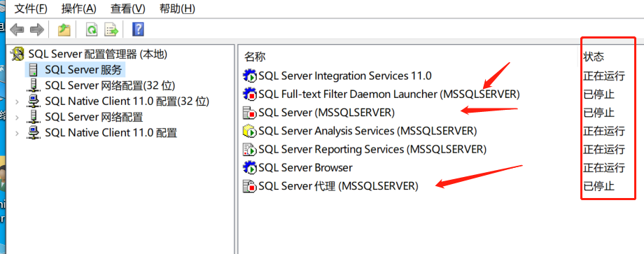
Task: Select SQL Native Client 11.0 配置 tree node
Action: 111,132
